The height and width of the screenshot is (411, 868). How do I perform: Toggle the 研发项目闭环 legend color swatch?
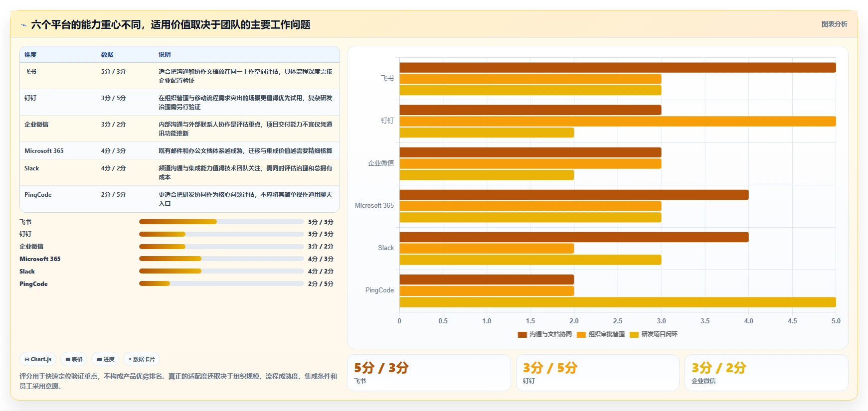point(634,334)
